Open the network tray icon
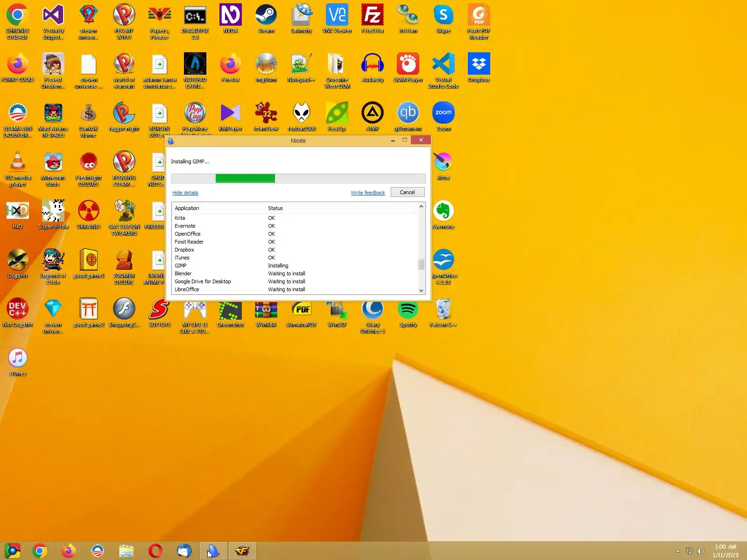Image resolution: width=747 pixels, height=560 pixels. point(690,551)
